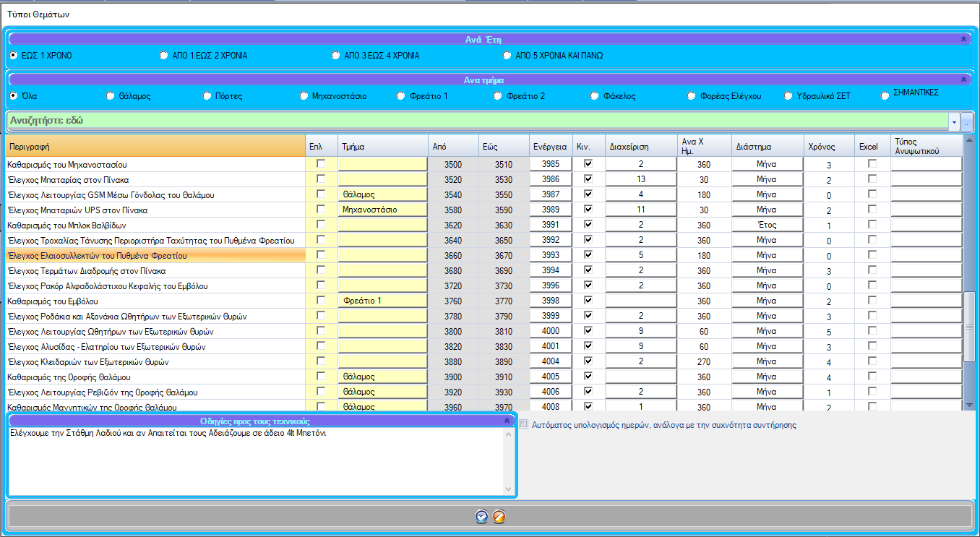The image size is (980, 537).
Task: Select 'ΑΠΟ 5 ΧΡΟΝΙΑ ΚΑΙ ΠΑΝΩ' radio option
Action: point(507,56)
